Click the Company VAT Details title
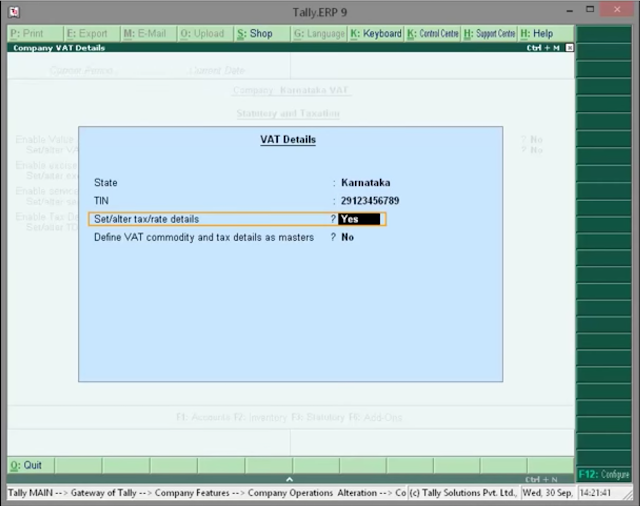The width and height of the screenshot is (640, 506). pyautogui.click(x=59, y=48)
